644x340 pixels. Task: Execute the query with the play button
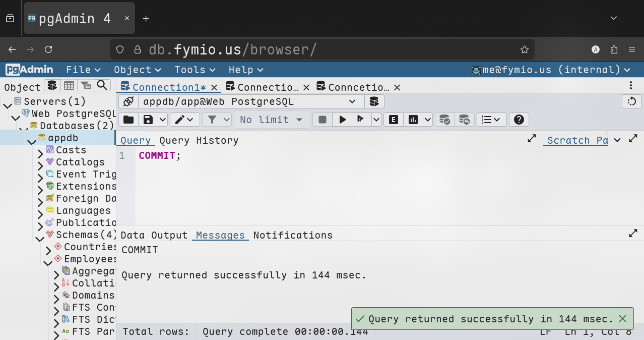tap(343, 120)
